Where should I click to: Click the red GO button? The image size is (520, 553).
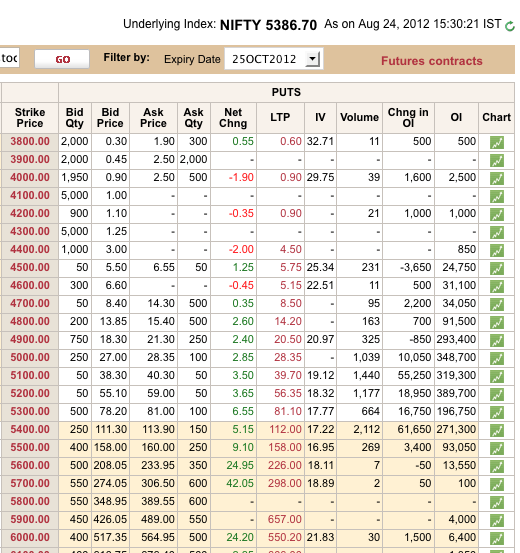tap(62, 59)
